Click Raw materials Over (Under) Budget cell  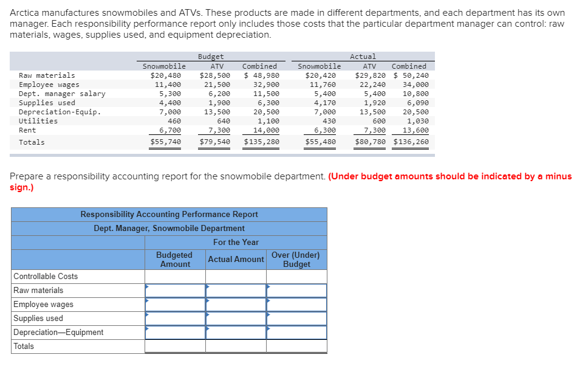point(296,291)
